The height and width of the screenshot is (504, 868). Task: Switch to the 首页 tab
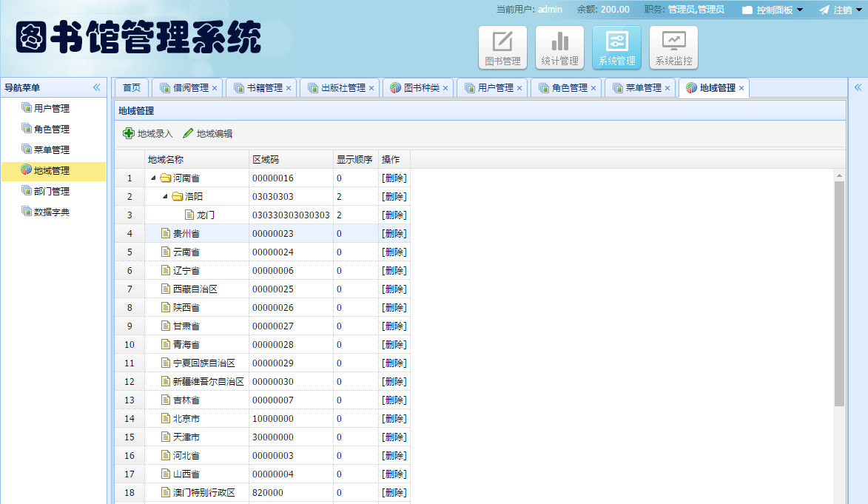coord(131,87)
